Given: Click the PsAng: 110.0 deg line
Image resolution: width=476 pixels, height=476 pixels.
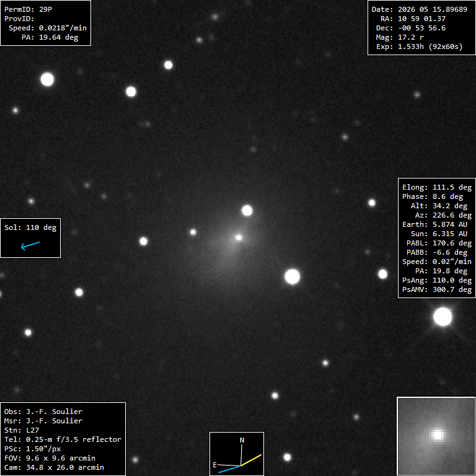Looking at the screenshot, I should point(437,280).
